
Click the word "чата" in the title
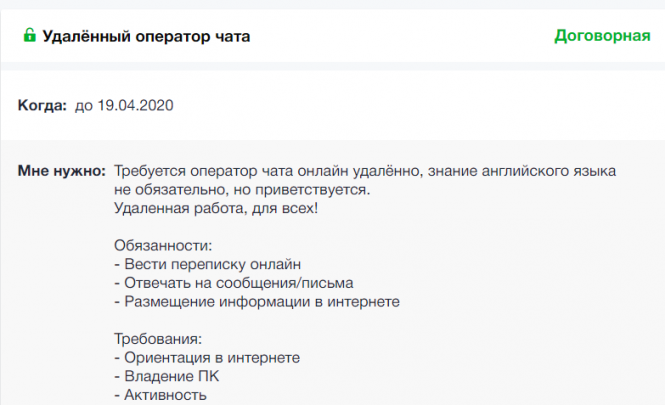(x=229, y=37)
